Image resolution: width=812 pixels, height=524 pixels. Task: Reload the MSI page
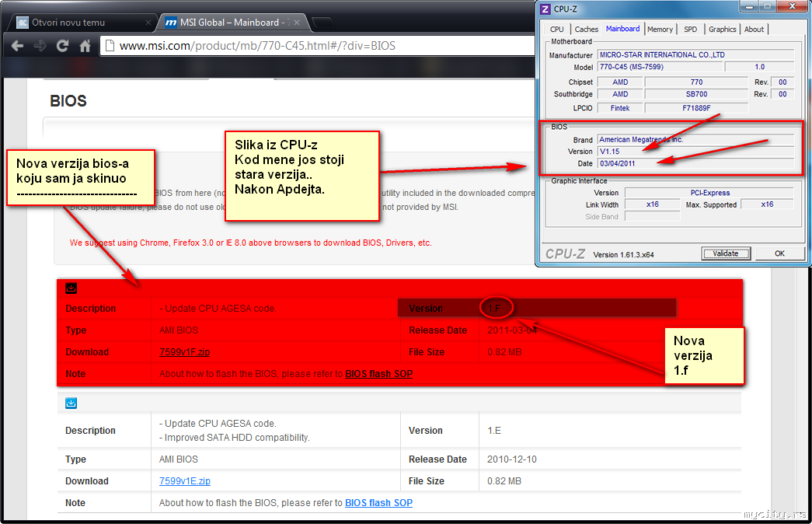click(x=62, y=46)
